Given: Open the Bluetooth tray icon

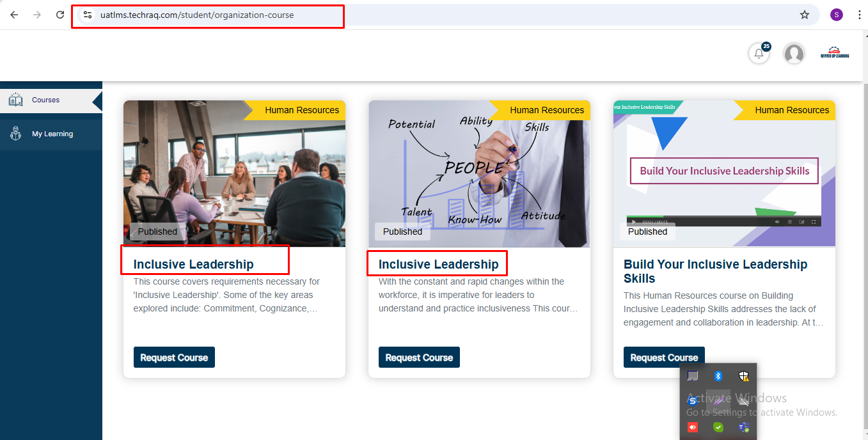Looking at the screenshot, I should click(x=718, y=376).
